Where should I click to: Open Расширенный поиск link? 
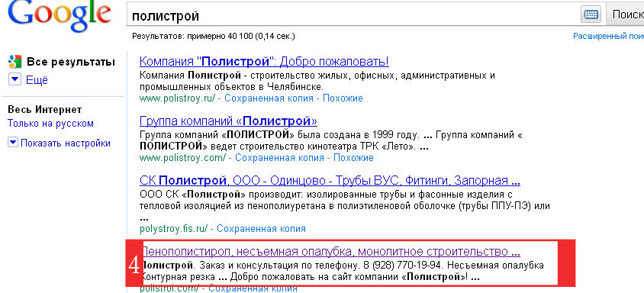pyautogui.click(x=608, y=36)
